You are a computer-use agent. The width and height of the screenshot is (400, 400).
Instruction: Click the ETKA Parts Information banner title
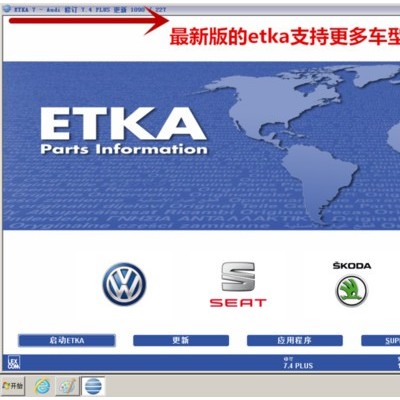124,131
